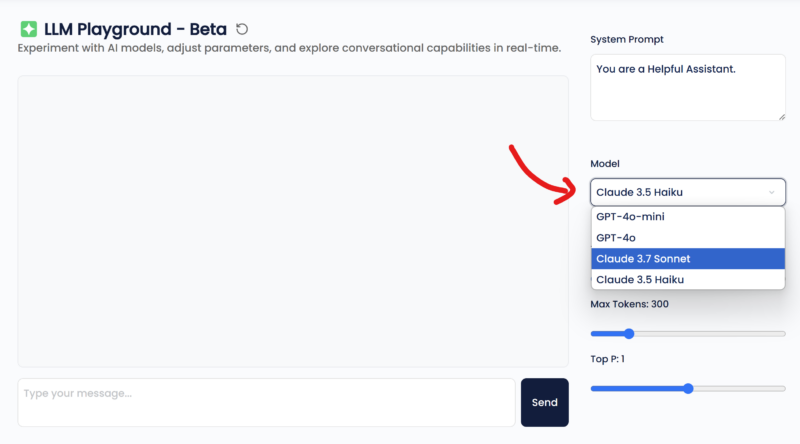Click inside the System Prompt text area

click(687, 87)
